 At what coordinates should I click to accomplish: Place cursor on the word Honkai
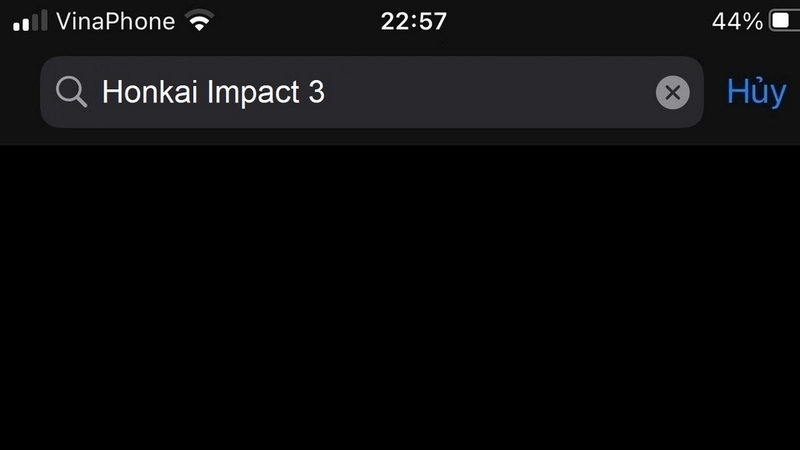(149, 92)
